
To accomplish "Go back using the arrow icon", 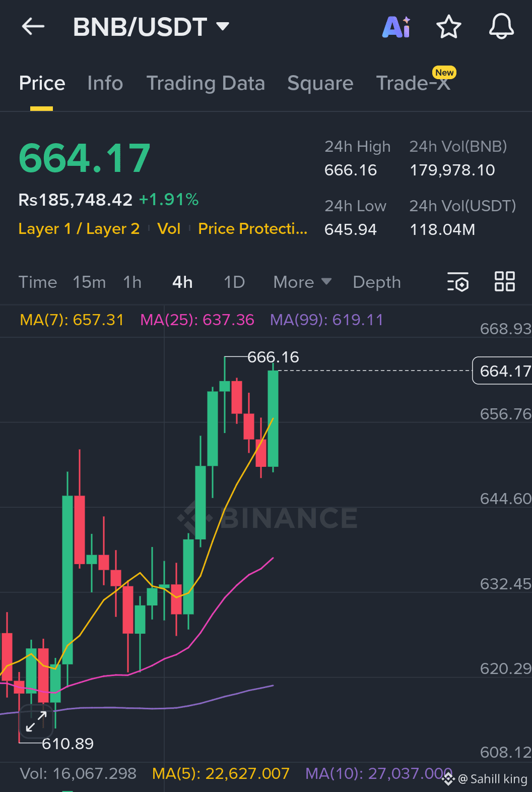I will click(33, 27).
